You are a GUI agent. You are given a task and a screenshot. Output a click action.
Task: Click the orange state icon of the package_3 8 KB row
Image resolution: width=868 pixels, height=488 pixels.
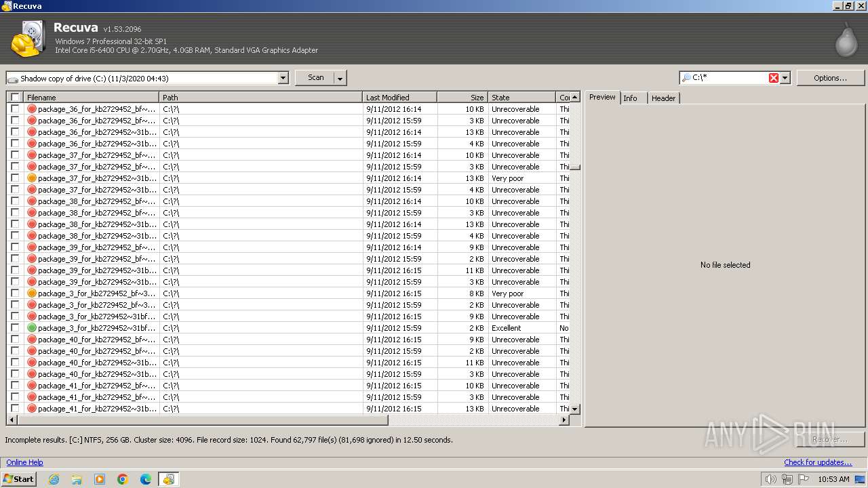click(31, 293)
